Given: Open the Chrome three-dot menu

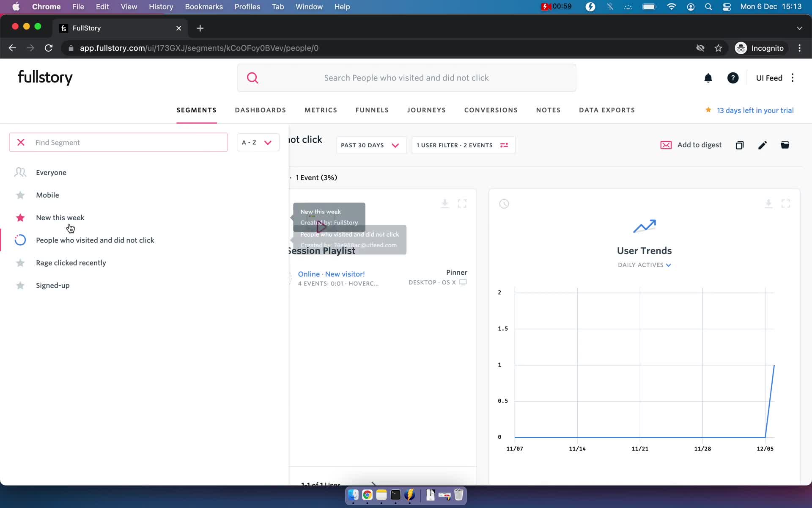Looking at the screenshot, I should tap(799, 48).
